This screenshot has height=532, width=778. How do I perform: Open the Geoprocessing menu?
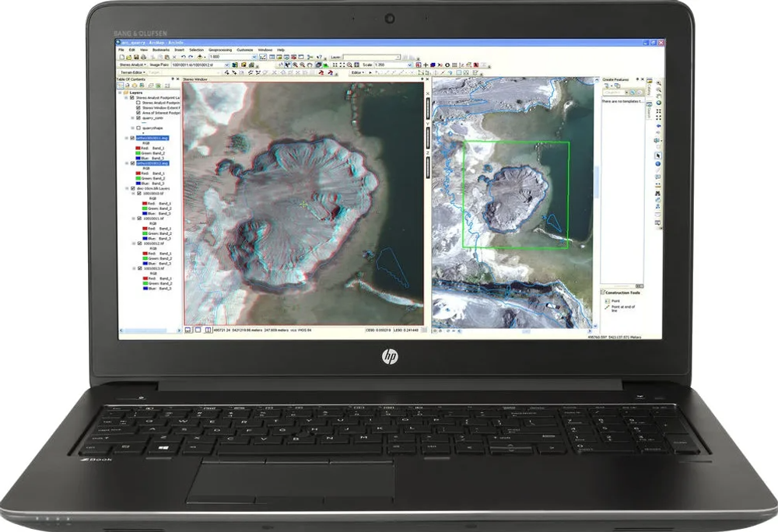pyautogui.click(x=220, y=49)
